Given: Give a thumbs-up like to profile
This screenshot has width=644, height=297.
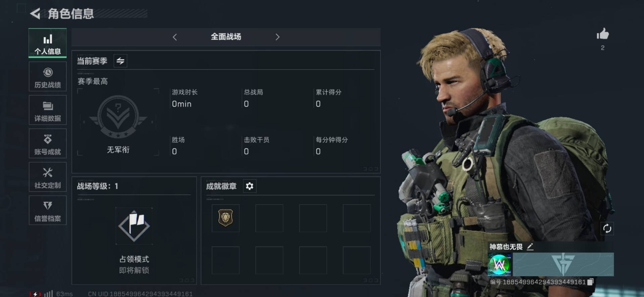Looking at the screenshot, I should [x=603, y=34].
